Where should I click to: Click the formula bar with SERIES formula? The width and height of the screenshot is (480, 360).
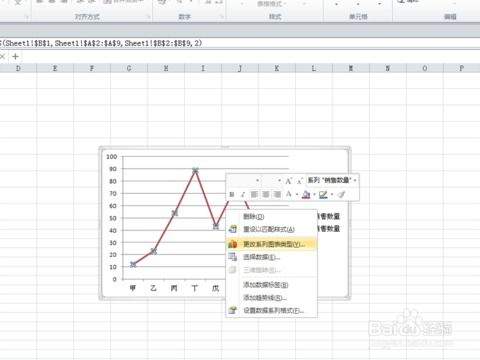point(240,43)
